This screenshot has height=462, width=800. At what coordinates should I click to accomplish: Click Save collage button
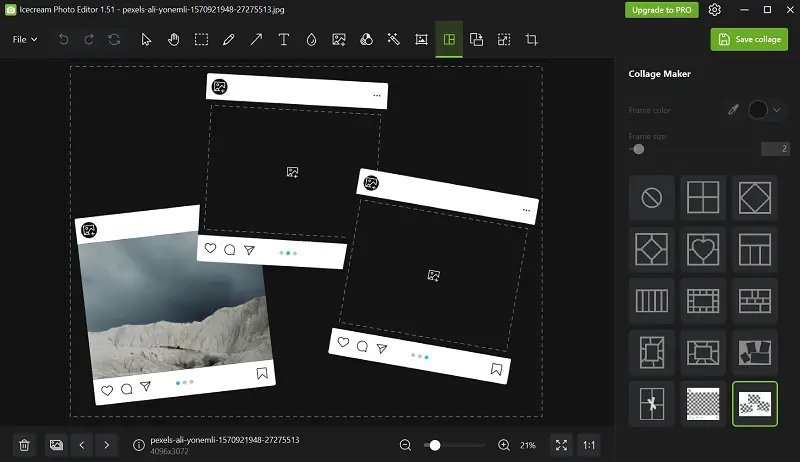(x=749, y=40)
